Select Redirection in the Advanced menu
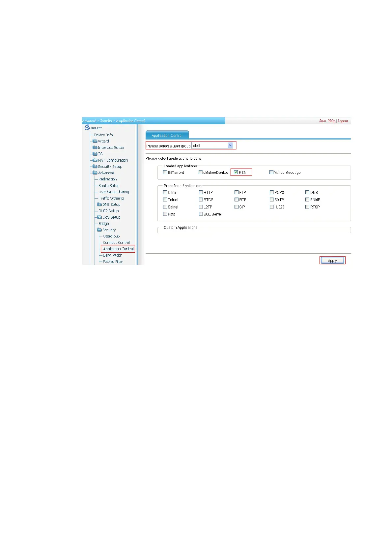Image resolution: width=392 pixels, height=533 pixels. [x=108, y=179]
